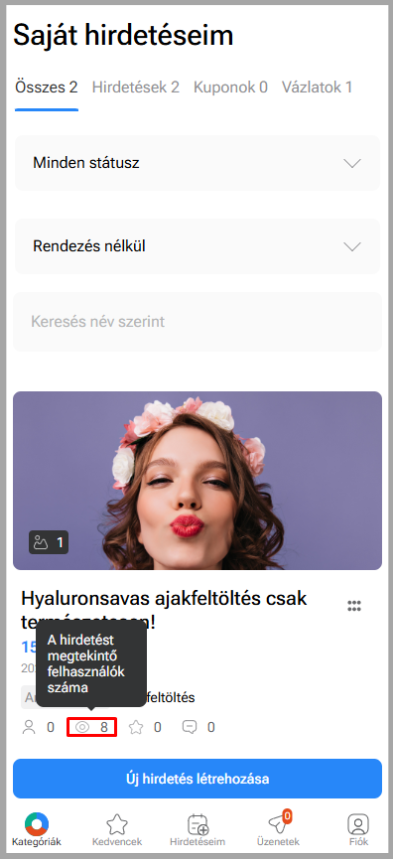The height and width of the screenshot is (859, 393).
Task: Switch to the Kuponok 0 tab
Action: (x=230, y=87)
